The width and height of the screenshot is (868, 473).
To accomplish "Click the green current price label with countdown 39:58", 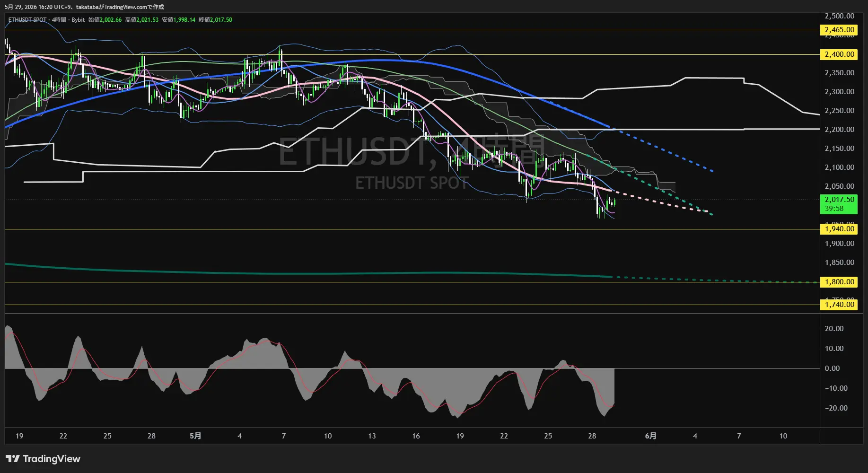I will pyautogui.click(x=839, y=204).
